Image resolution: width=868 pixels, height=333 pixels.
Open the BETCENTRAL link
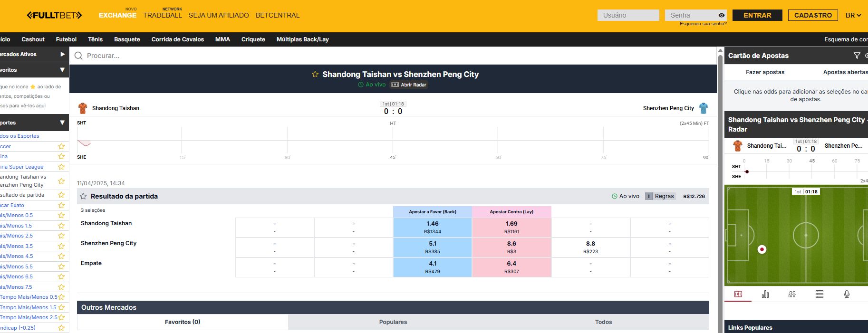click(278, 15)
